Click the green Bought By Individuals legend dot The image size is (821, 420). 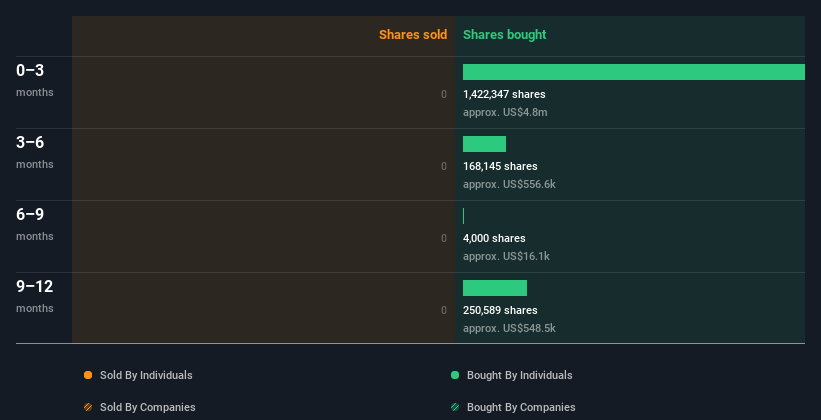(454, 375)
